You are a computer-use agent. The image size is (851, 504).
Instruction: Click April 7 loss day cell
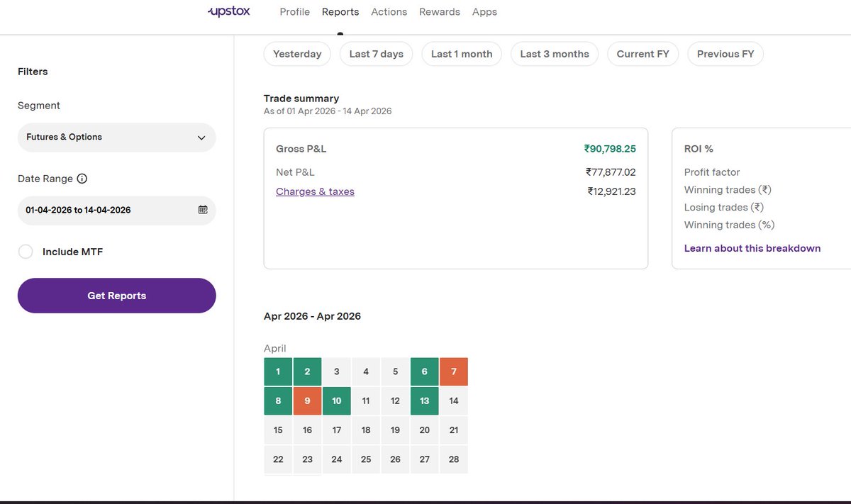[454, 371]
